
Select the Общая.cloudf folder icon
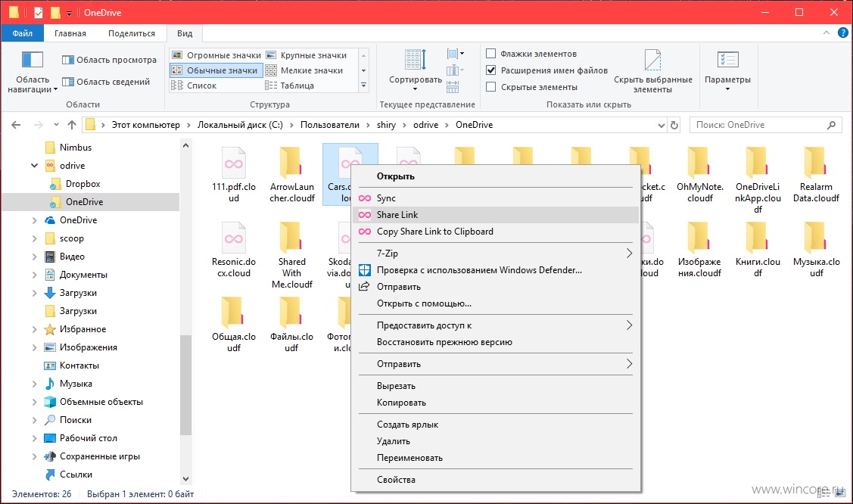coord(234,313)
